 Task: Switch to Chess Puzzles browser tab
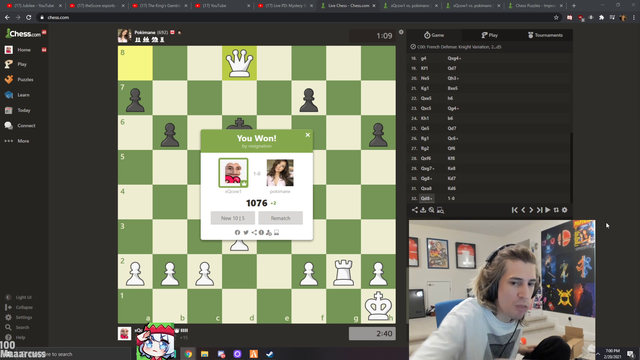click(536, 6)
